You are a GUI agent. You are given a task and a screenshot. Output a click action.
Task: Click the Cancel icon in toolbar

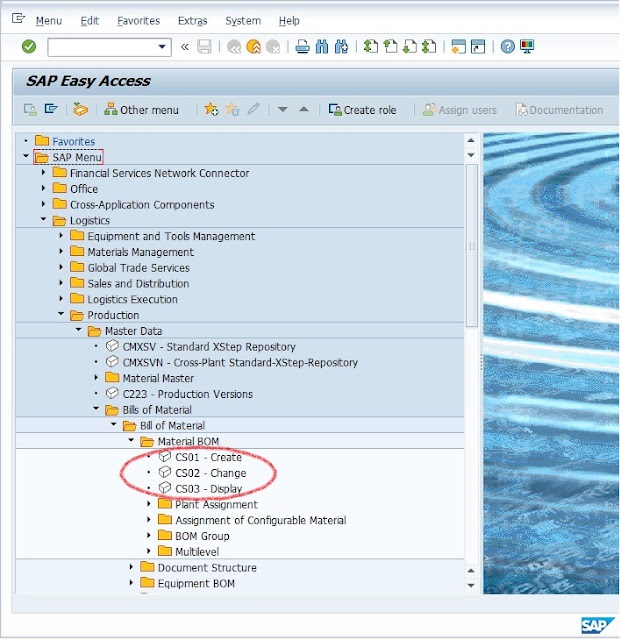coord(273,47)
